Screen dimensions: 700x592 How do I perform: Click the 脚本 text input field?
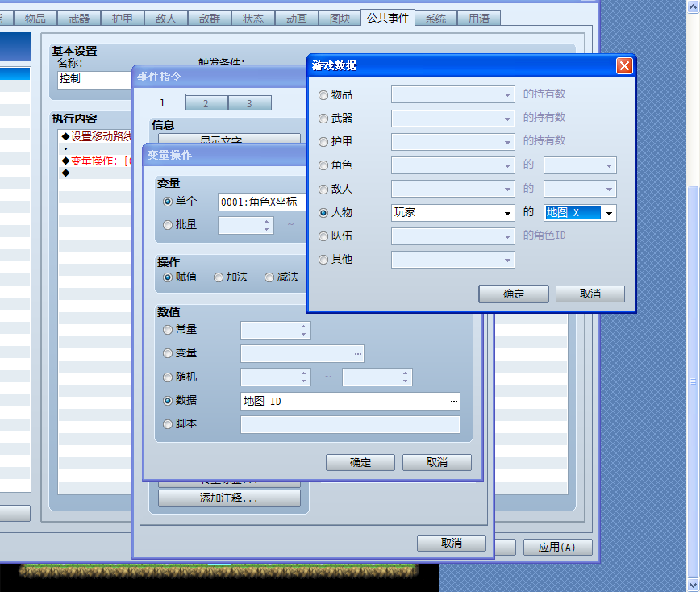(350, 424)
